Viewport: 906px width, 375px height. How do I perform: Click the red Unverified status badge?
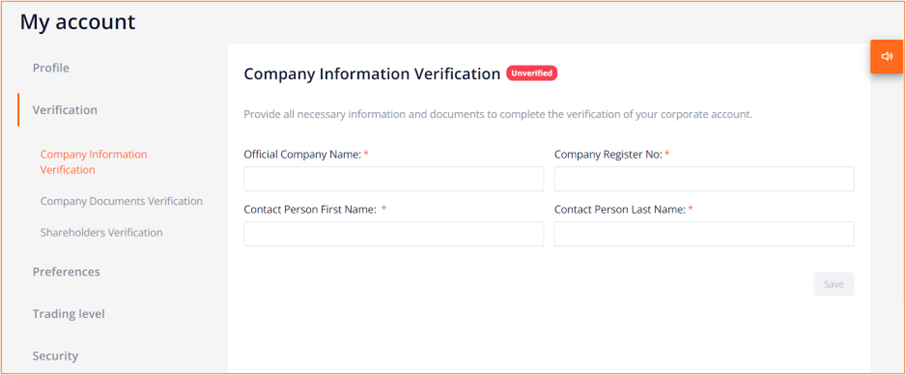[x=532, y=73]
